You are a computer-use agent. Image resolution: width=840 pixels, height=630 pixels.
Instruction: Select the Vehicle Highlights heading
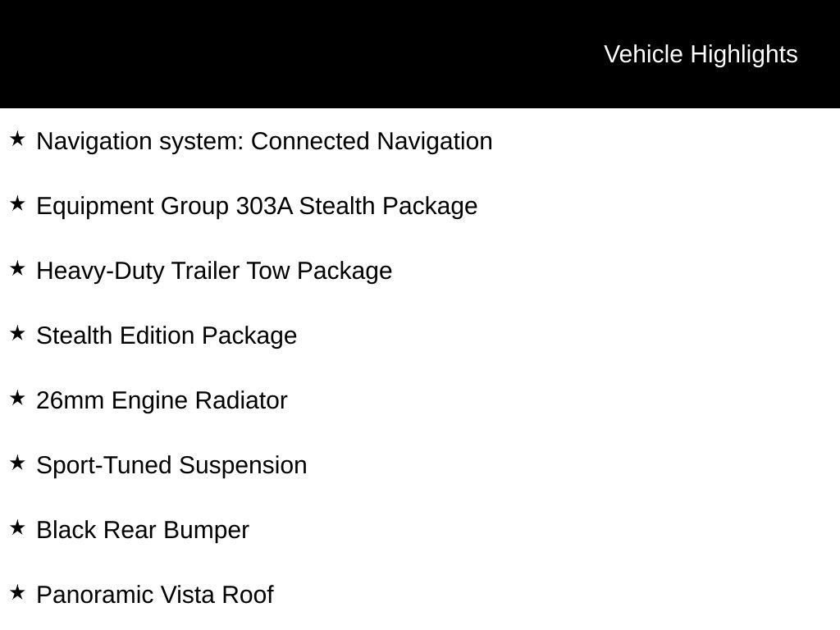[x=701, y=55]
